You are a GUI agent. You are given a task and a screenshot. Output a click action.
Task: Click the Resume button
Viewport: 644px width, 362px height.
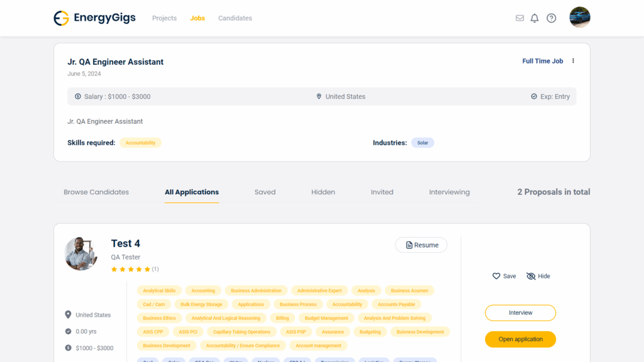tap(421, 245)
